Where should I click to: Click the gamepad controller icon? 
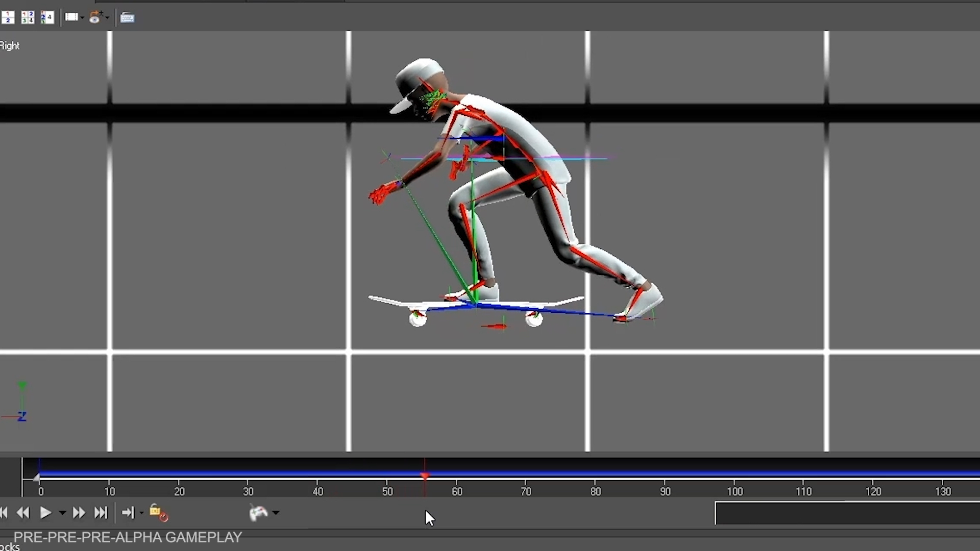click(x=258, y=513)
